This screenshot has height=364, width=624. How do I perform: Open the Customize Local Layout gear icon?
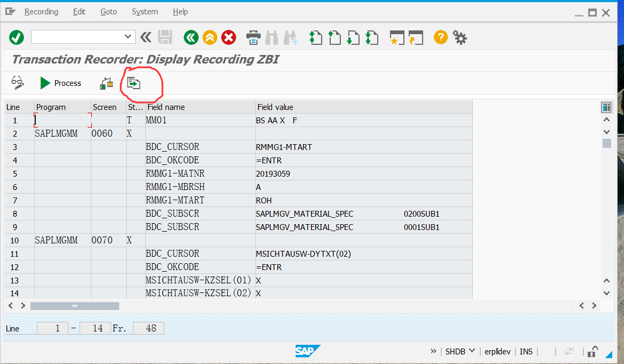[459, 37]
